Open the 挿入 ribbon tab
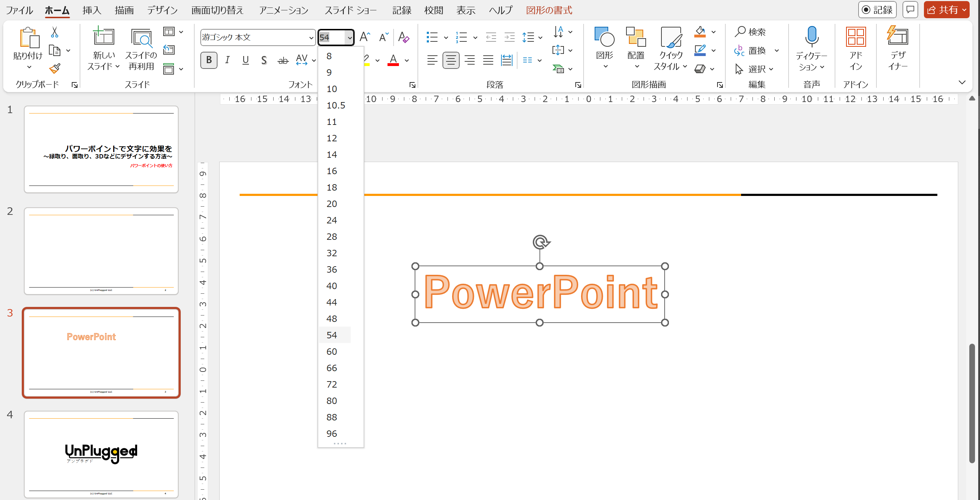This screenshot has height=500, width=980. pyautogui.click(x=92, y=10)
